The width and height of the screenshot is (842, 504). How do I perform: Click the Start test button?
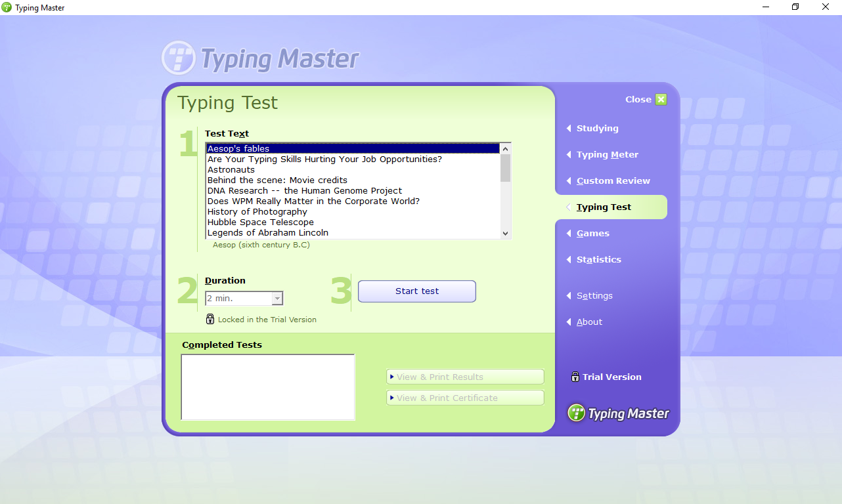pos(416,291)
